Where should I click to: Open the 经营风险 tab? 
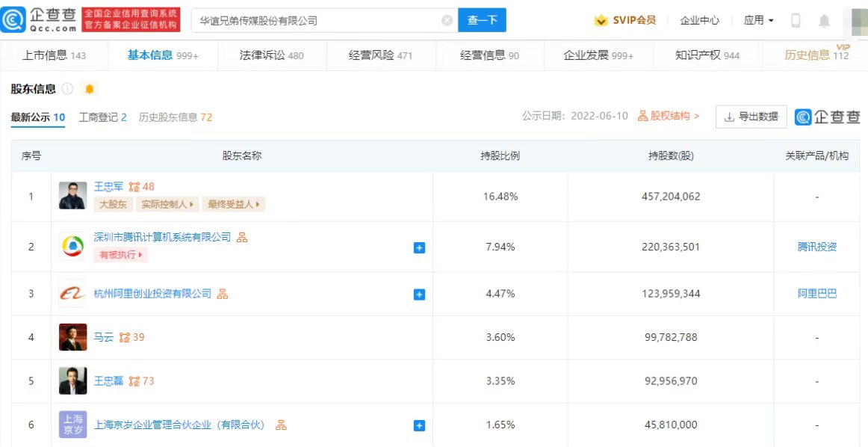[380, 55]
